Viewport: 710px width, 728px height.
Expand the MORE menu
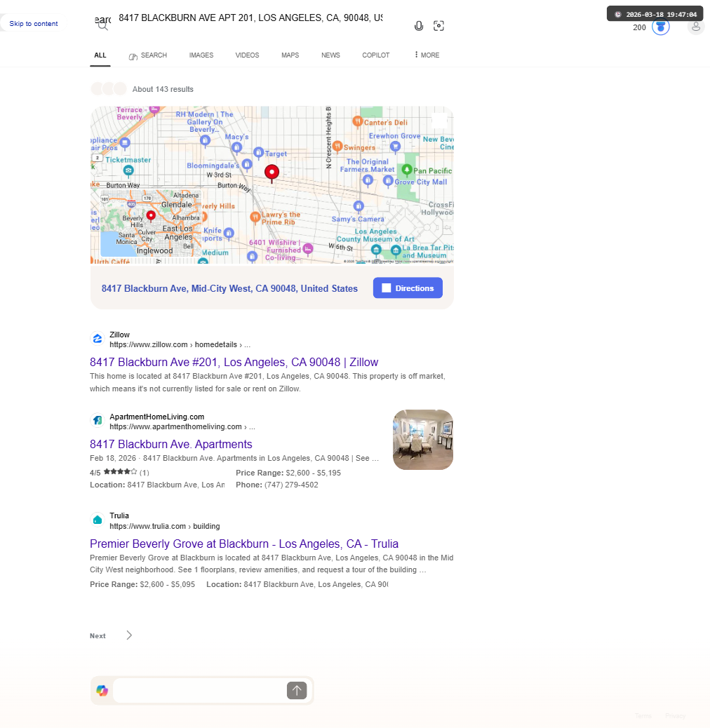[x=427, y=55]
